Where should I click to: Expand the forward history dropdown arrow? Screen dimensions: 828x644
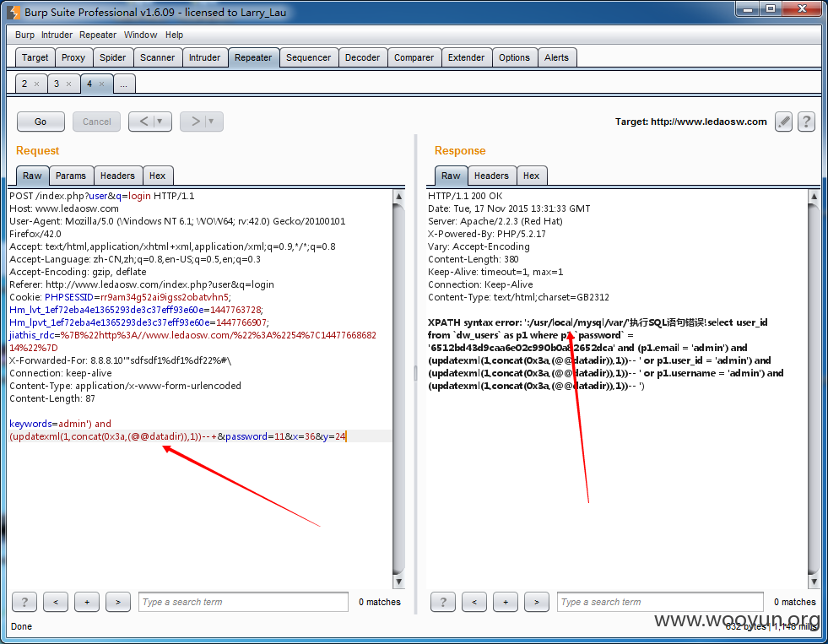tap(212, 122)
